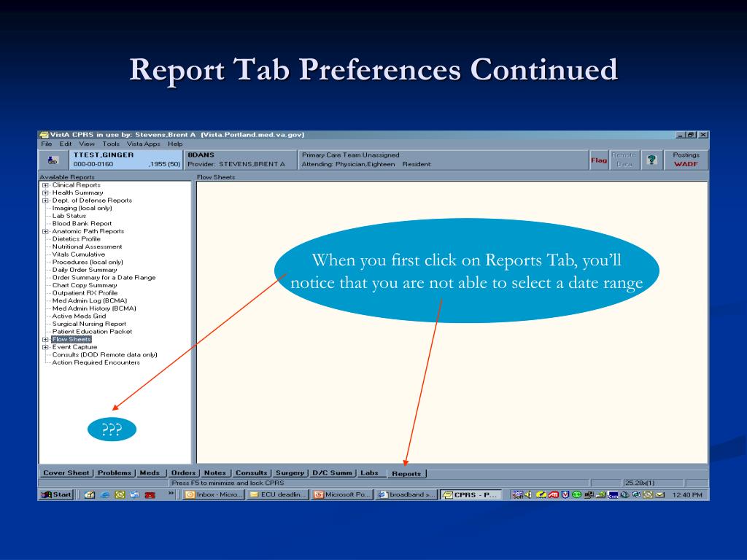Switch to the ECU deadlin... taskbar window
The width and height of the screenshot is (747, 560).
pos(278,495)
